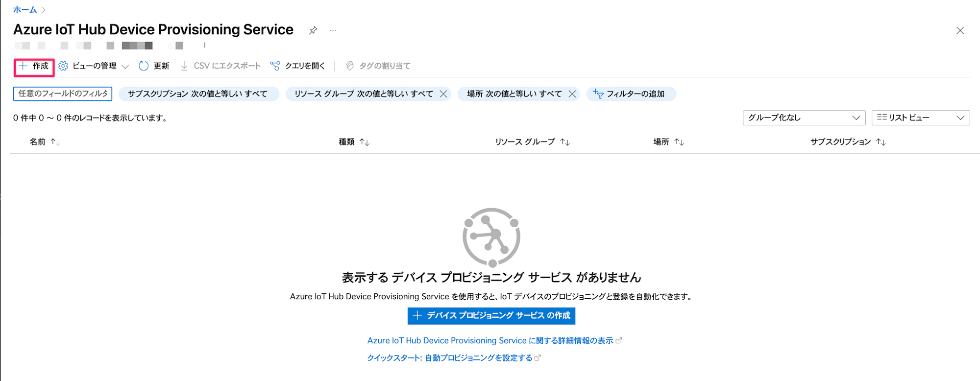Sort by 種類 column
Screen dimensions: 980x381
click(354, 142)
